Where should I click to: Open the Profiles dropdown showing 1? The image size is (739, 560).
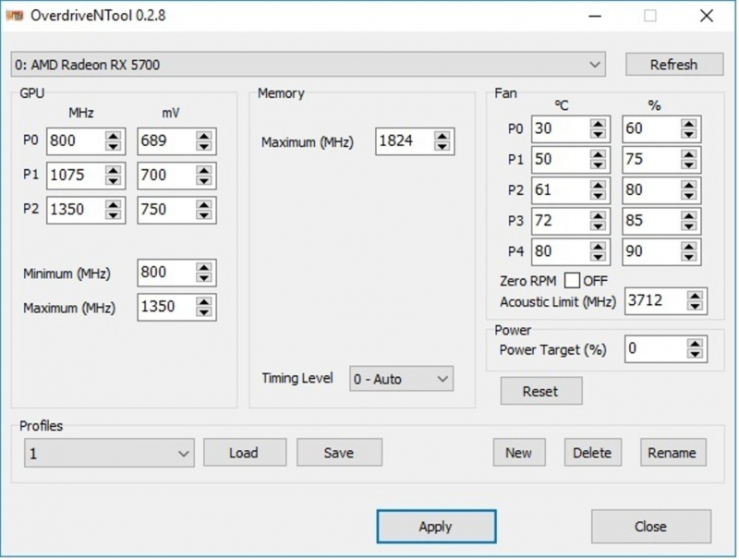pos(109,453)
